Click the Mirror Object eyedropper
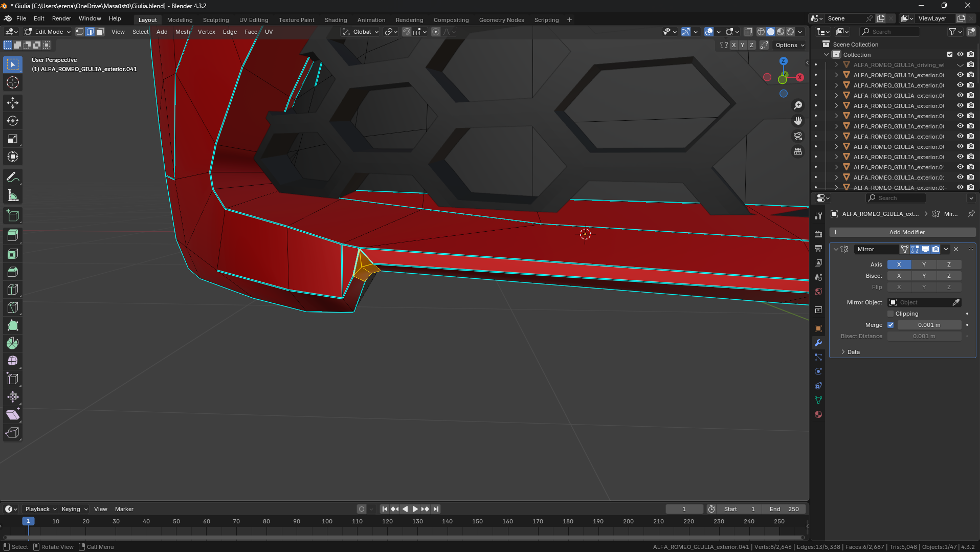 point(956,302)
